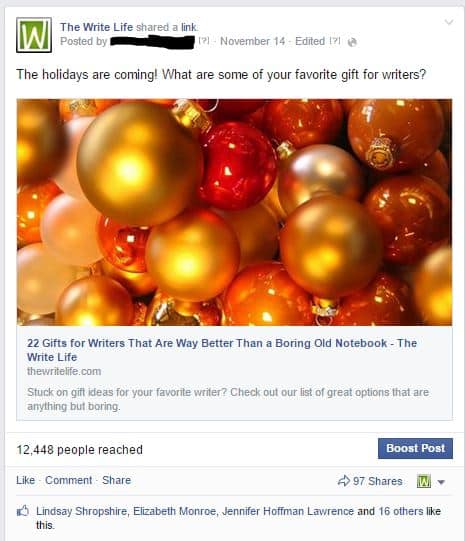465x541 pixels.
Task: Open the 16 others likes list
Action: click(x=401, y=511)
